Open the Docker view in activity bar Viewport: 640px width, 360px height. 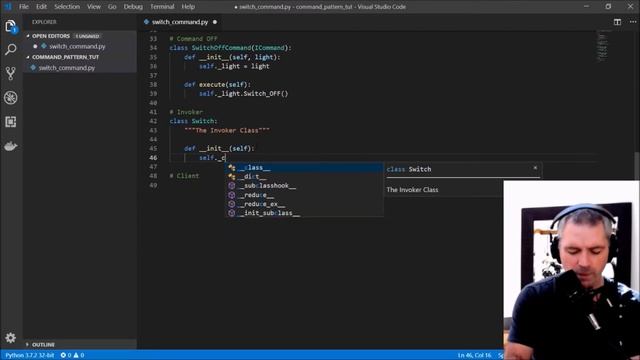tap(11, 146)
